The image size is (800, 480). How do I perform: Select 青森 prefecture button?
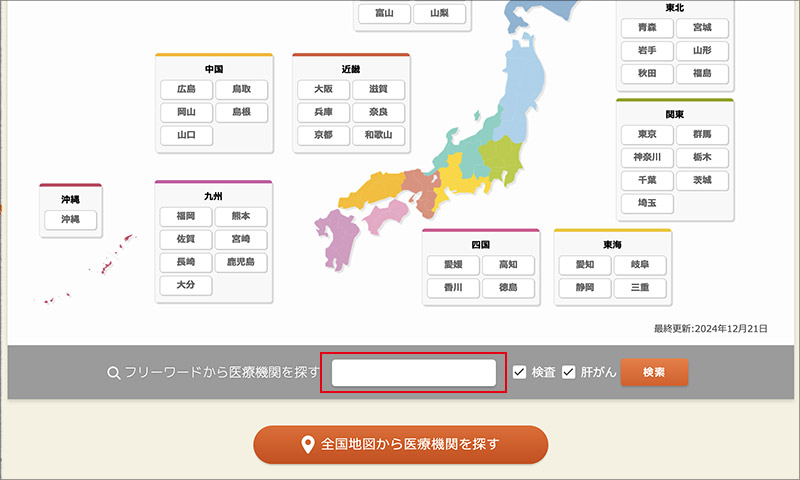pos(647,28)
